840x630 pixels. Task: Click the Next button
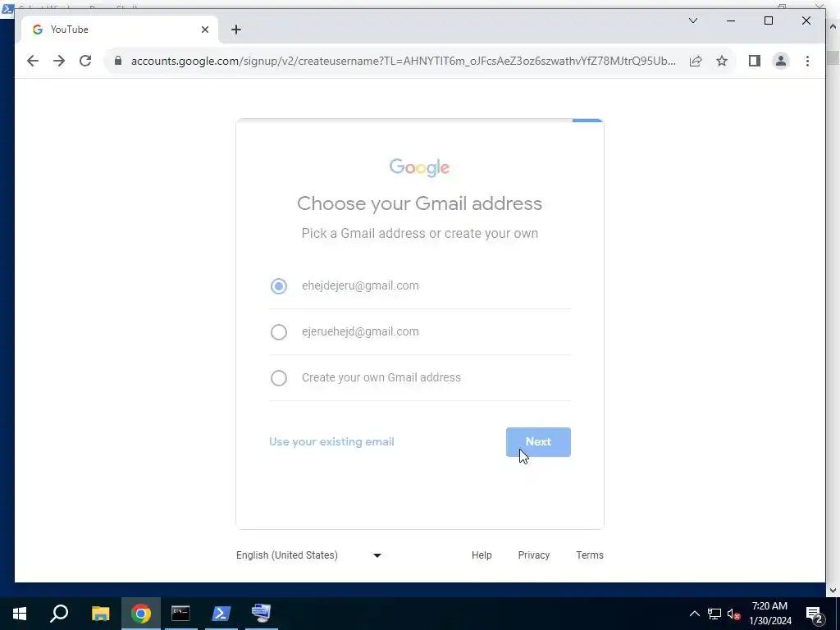pos(538,442)
